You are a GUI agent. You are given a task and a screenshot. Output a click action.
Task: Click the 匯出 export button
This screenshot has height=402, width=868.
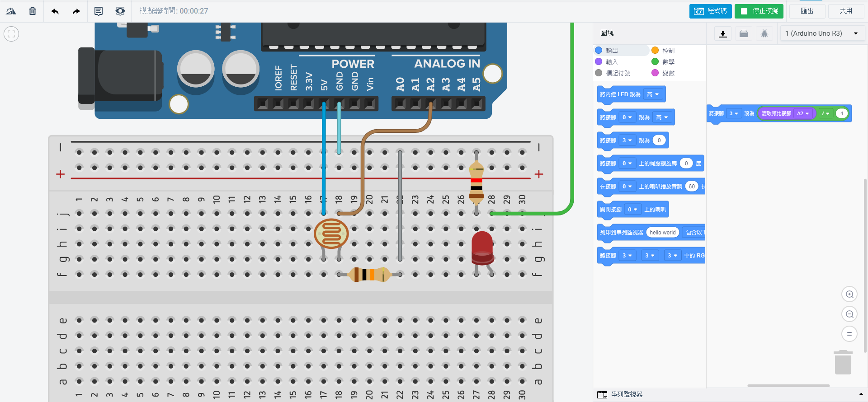click(807, 11)
